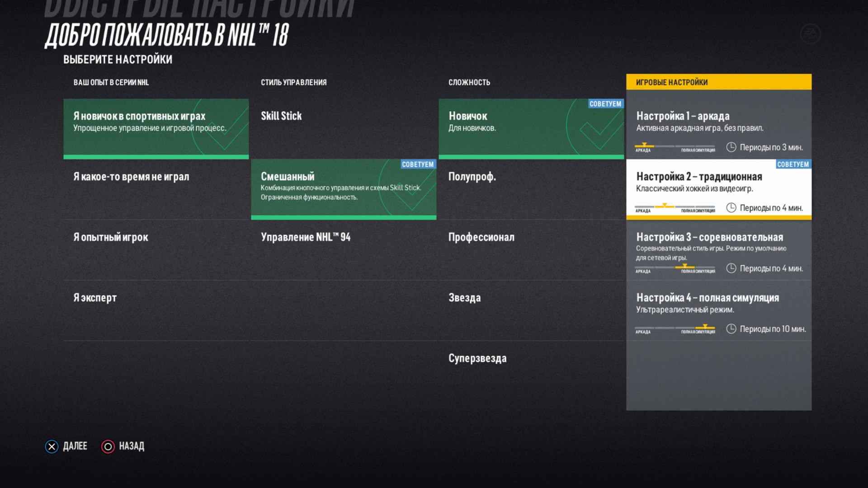The image size is (868, 488).
Task: Open the ИГРОВЫЕ НАСТРОЙКИ column header
Action: coord(719,82)
